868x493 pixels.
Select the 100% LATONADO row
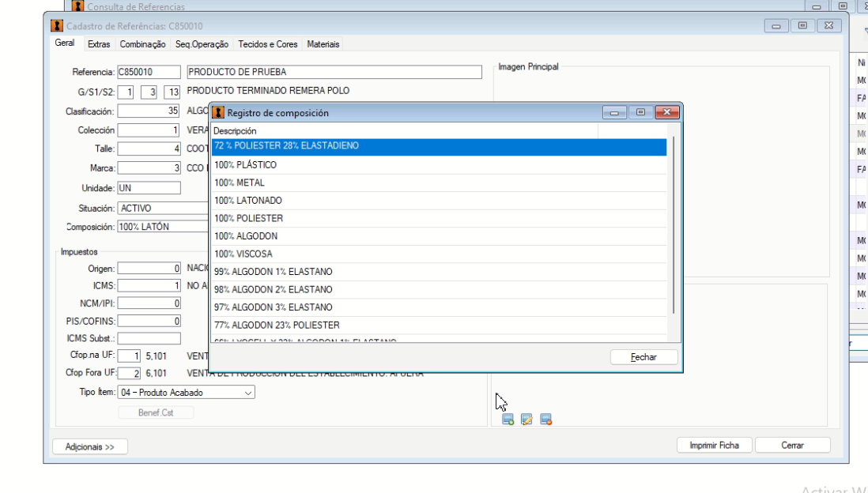(x=439, y=201)
